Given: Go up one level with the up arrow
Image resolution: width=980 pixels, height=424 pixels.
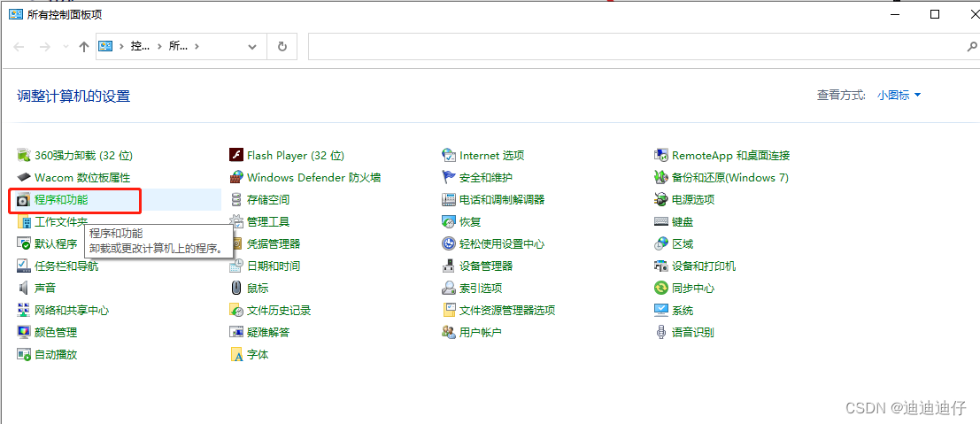Looking at the screenshot, I should point(84,47).
